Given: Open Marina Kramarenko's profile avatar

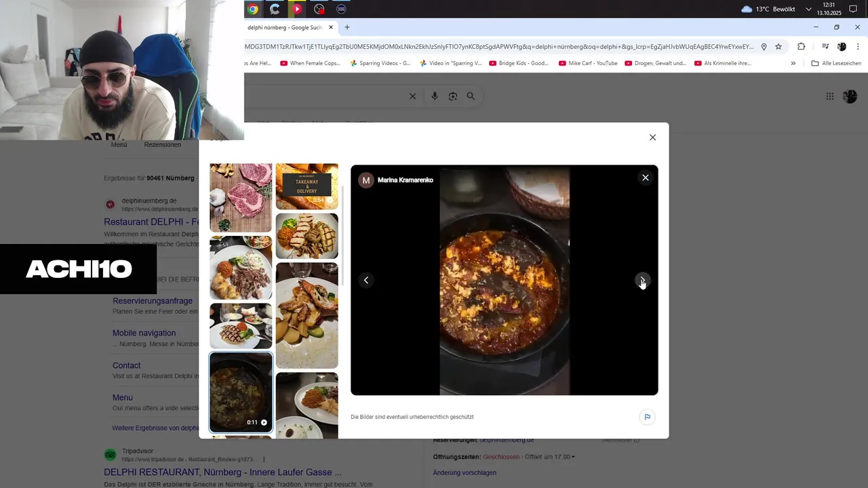Looking at the screenshot, I should tap(366, 180).
